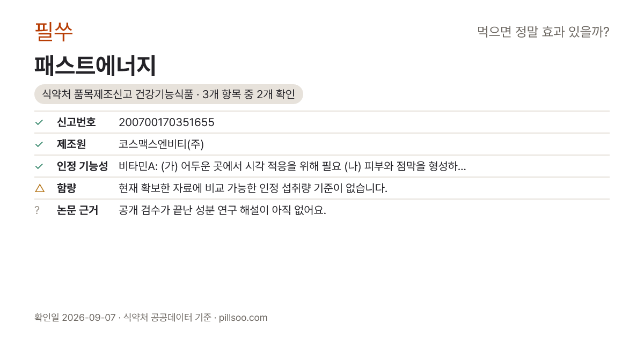Click the 논문 근거 row label
This screenshot has height=338, width=644.
coord(77,210)
